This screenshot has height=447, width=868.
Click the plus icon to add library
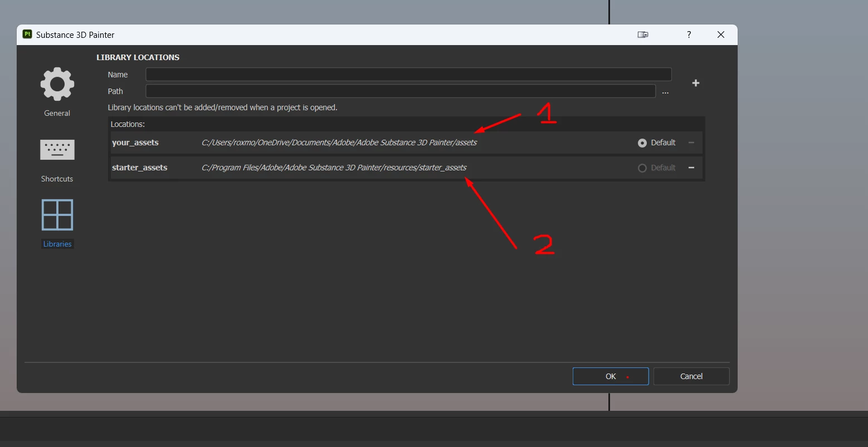click(695, 83)
